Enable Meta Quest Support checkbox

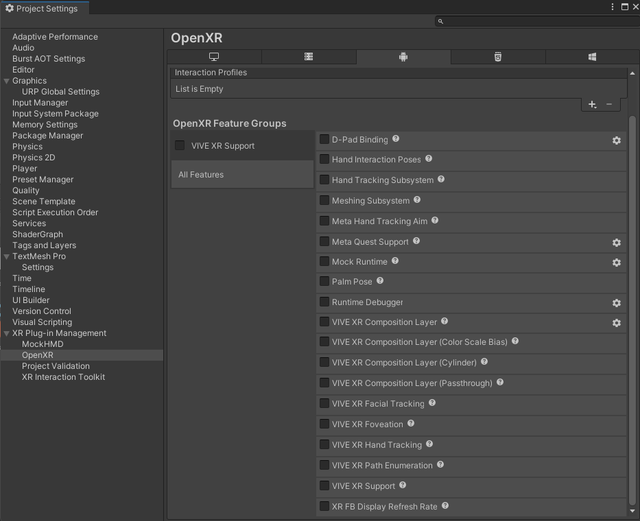tap(324, 241)
